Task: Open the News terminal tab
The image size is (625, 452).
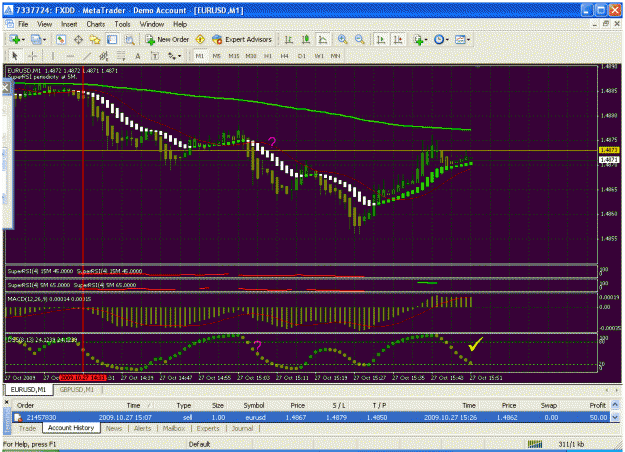Action: 114,428
